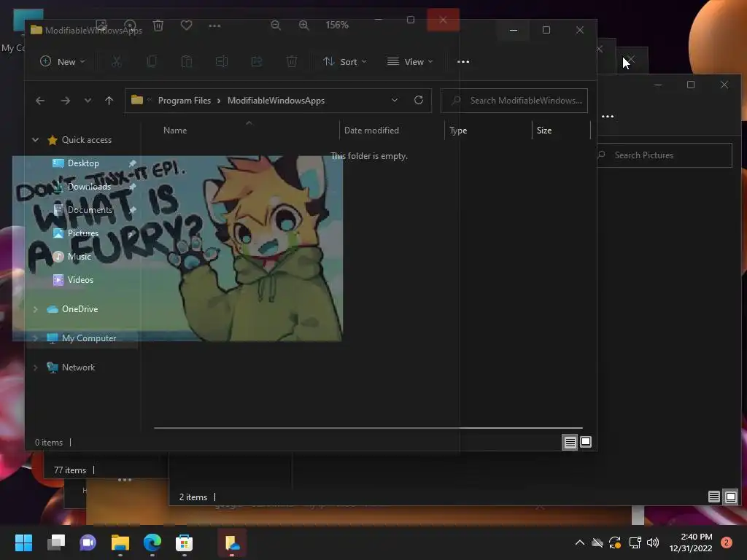
Task: Click ModifiableWindowsApps in address path
Action: (276, 101)
